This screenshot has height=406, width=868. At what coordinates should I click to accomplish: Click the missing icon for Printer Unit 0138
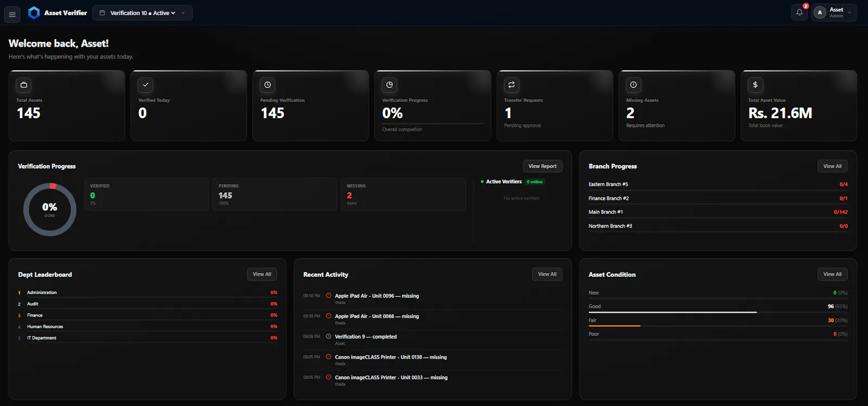click(329, 357)
